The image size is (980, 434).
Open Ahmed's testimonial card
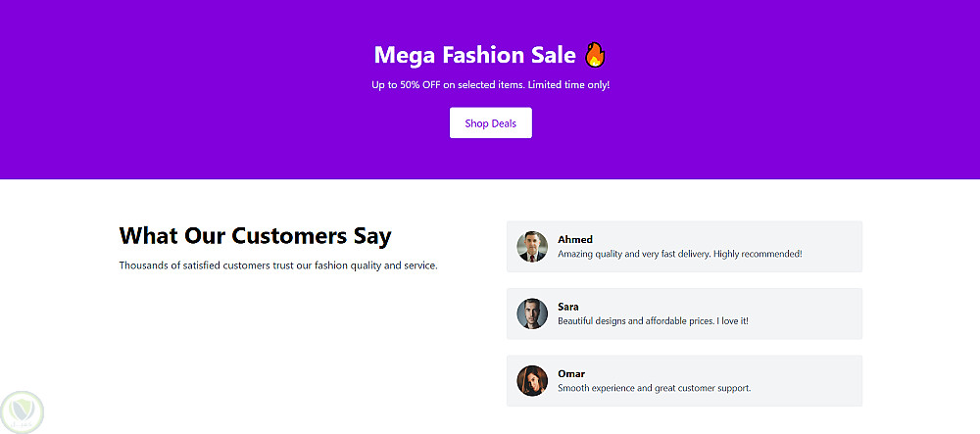[833, 247]
